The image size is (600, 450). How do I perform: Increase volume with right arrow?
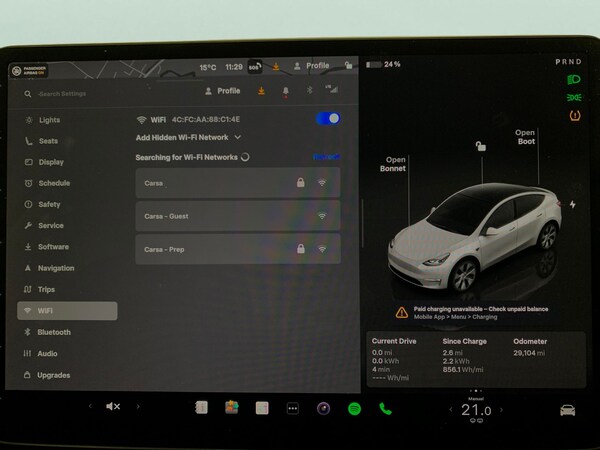pyautogui.click(x=138, y=406)
